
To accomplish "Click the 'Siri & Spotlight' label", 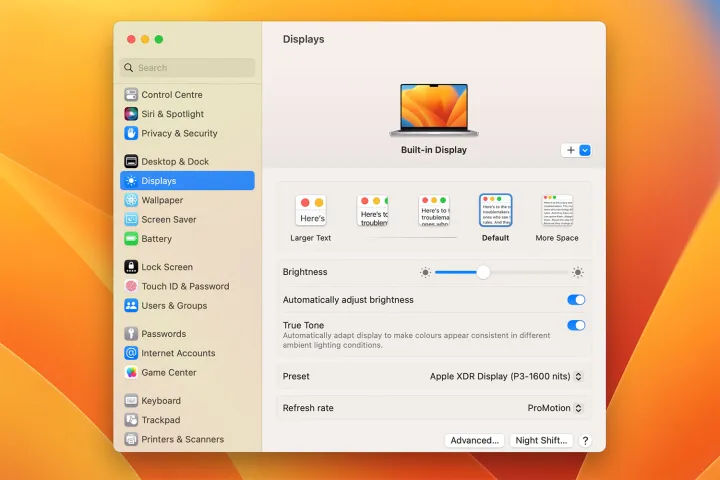I will coord(173,114).
